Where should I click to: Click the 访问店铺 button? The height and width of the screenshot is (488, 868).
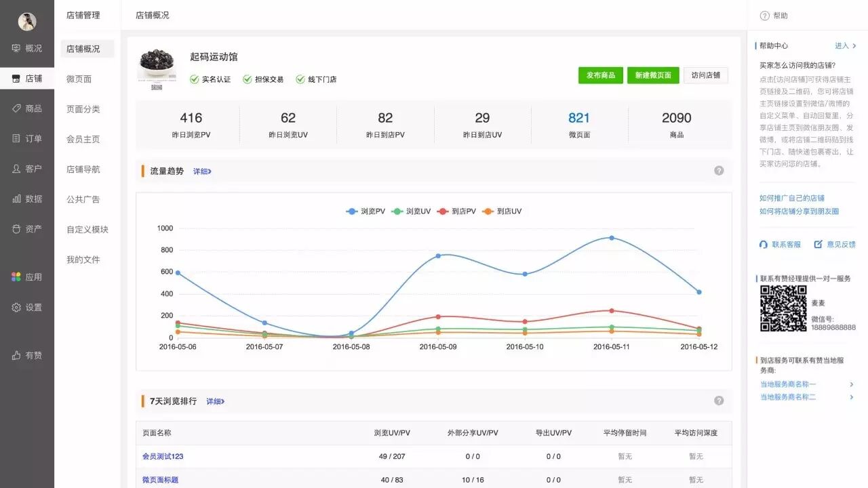tap(706, 75)
